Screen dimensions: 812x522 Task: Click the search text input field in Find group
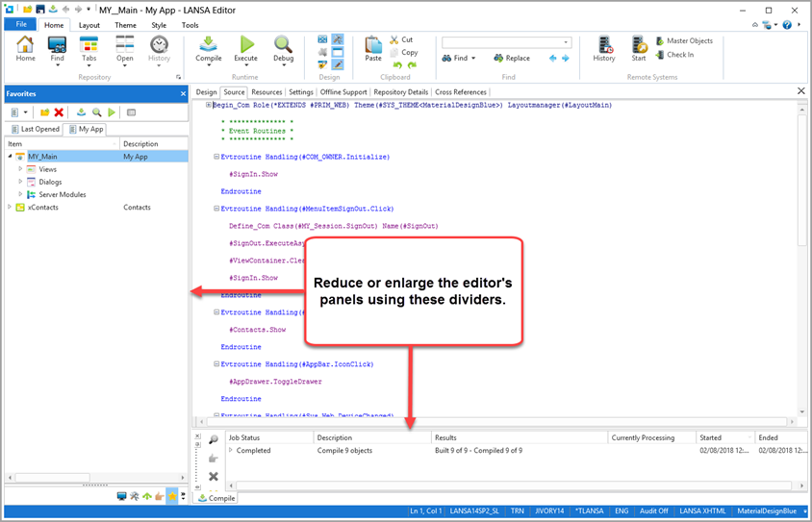pyautogui.click(x=501, y=42)
